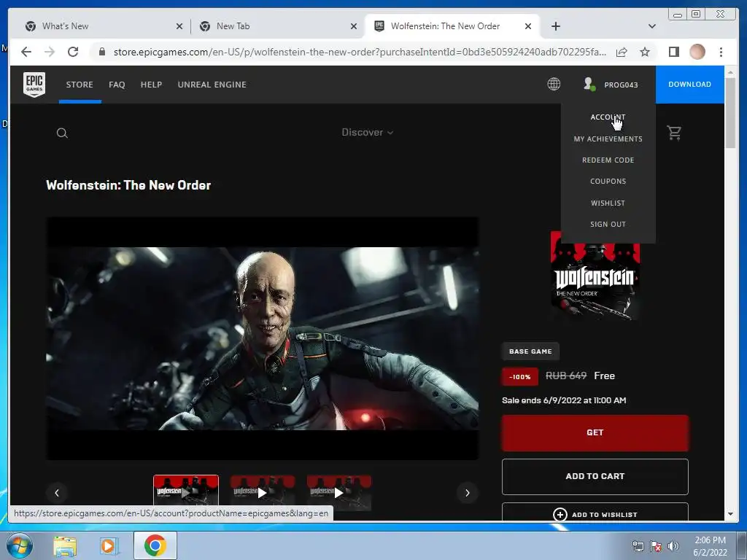The height and width of the screenshot is (560, 747).
Task: Open the FAQ nav item
Action: coord(117,85)
